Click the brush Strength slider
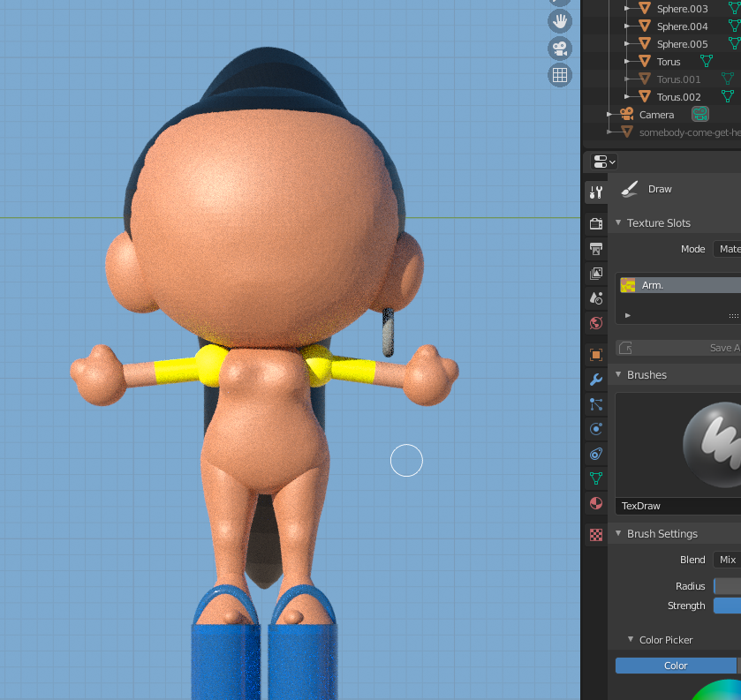Screen dimensions: 741x700 click(x=727, y=606)
